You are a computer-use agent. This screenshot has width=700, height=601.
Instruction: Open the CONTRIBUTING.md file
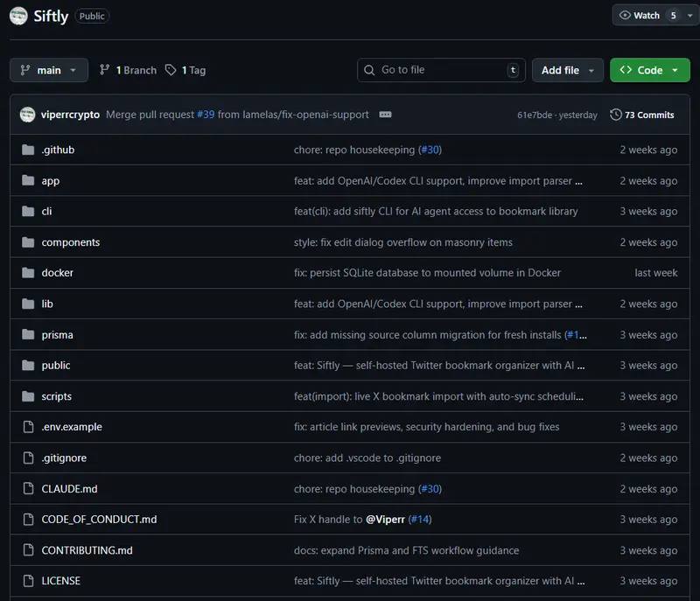(87, 550)
